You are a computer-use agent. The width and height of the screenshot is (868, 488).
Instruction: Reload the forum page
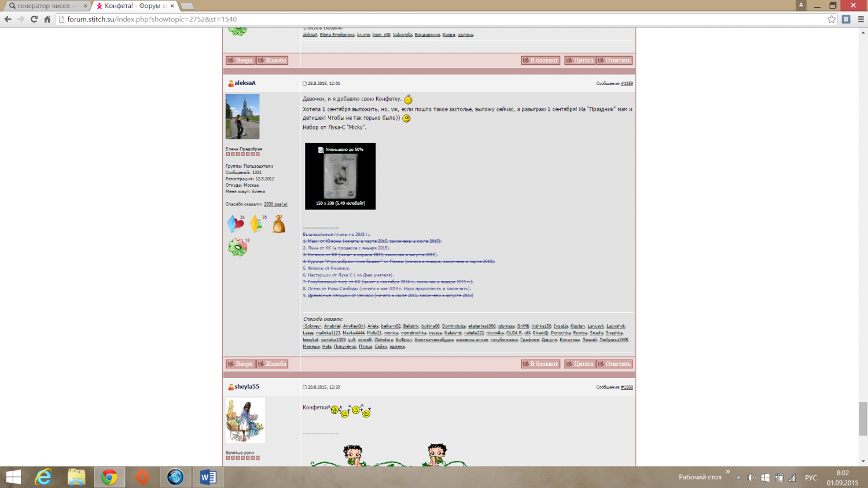coord(34,19)
